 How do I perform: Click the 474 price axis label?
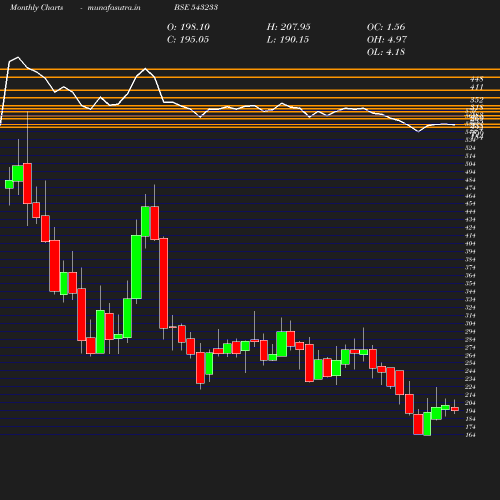point(470,188)
